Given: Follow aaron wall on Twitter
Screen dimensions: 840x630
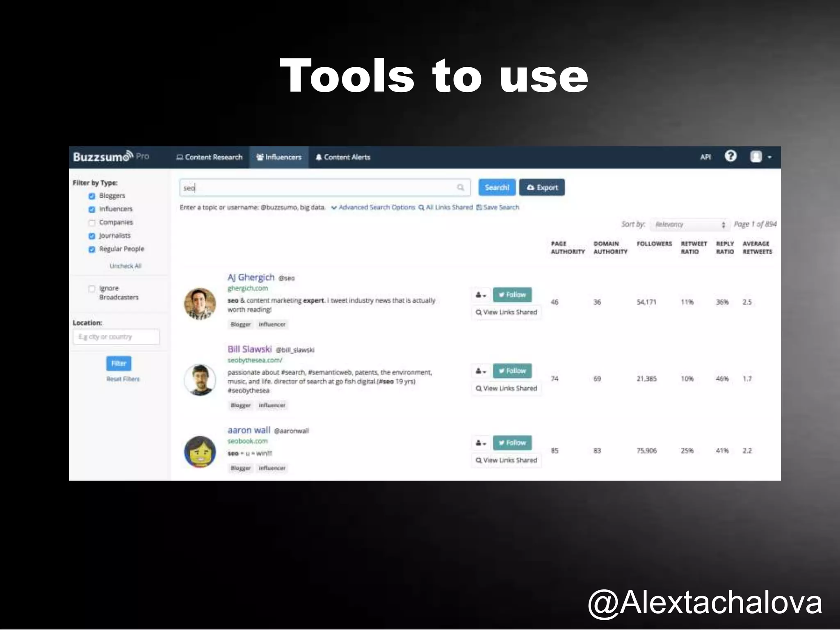Looking at the screenshot, I should (x=512, y=443).
